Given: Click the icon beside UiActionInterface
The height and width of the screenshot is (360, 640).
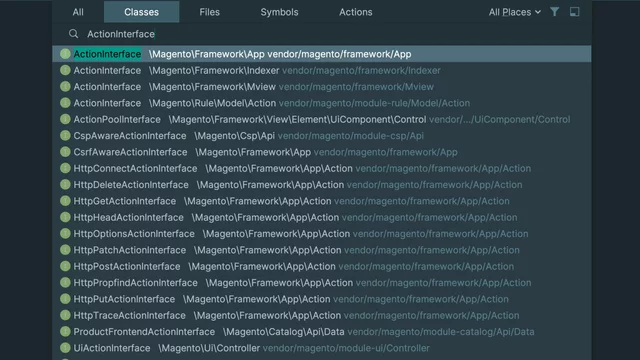Looking at the screenshot, I should [x=65, y=348].
